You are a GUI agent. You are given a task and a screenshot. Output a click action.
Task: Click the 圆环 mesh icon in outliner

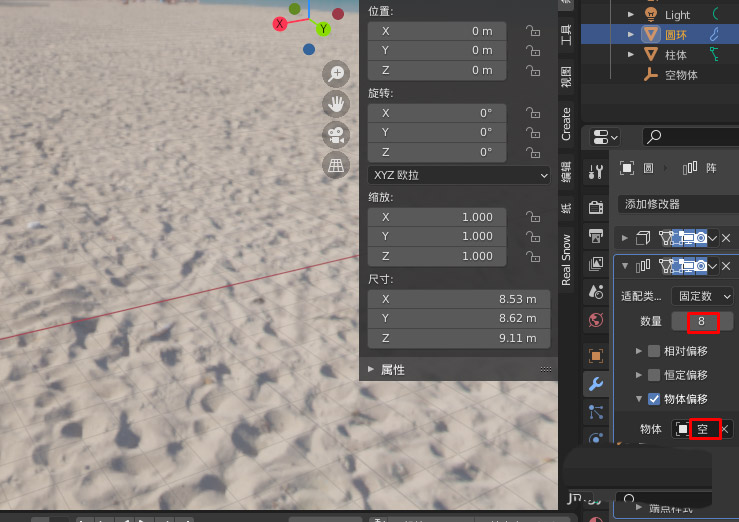pyautogui.click(x=651, y=34)
